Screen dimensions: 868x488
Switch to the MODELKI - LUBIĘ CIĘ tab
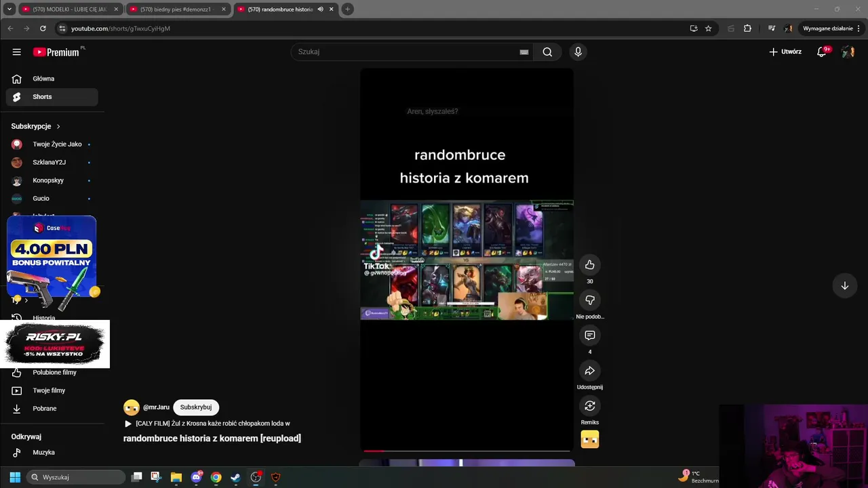(x=70, y=9)
